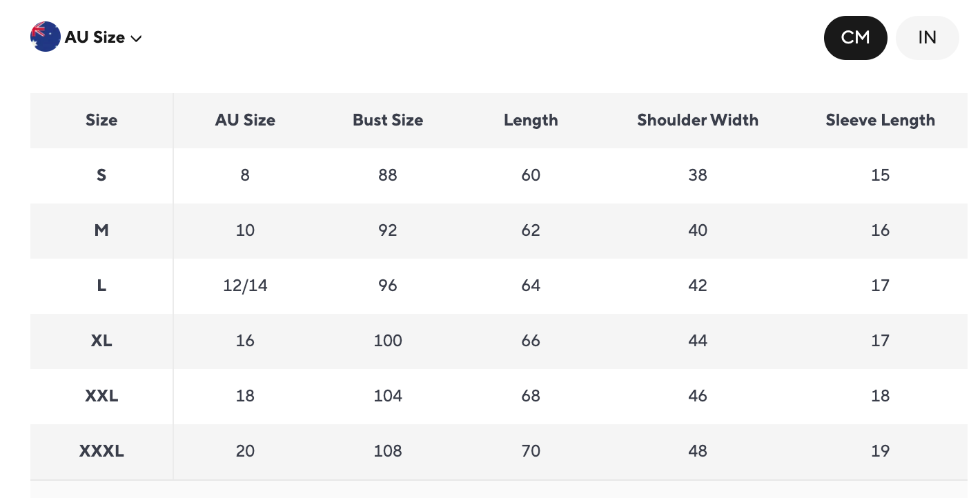Image resolution: width=980 pixels, height=498 pixels.
Task: Click the AU Size column header
Action: click(x=245, y=120)
